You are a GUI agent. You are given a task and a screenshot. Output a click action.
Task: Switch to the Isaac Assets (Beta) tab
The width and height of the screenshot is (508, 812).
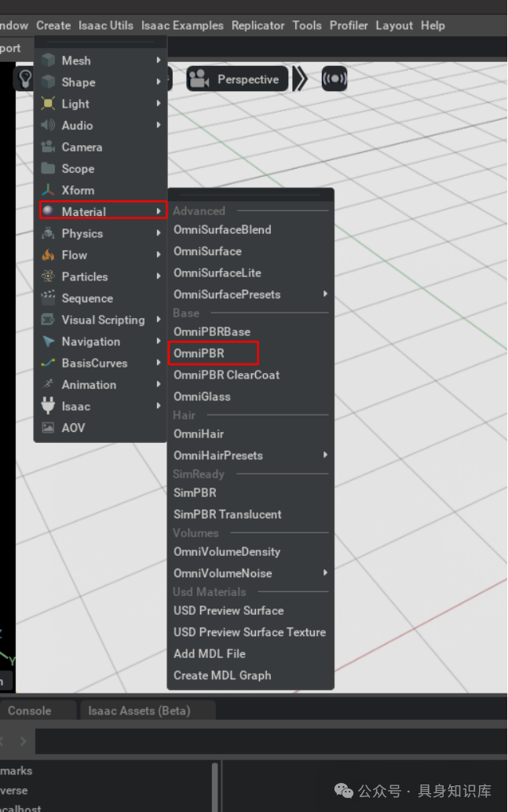pos(139,711)
